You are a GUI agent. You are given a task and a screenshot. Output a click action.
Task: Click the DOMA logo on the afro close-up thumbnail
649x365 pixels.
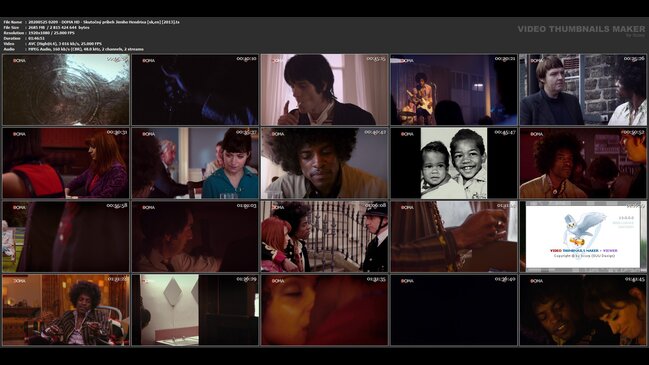[278, 134]
